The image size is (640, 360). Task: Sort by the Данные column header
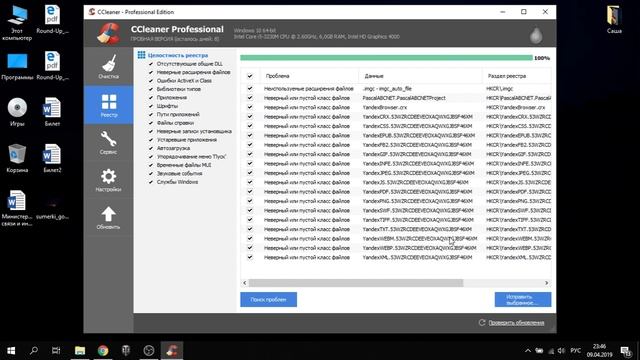(x=420, y=76)
